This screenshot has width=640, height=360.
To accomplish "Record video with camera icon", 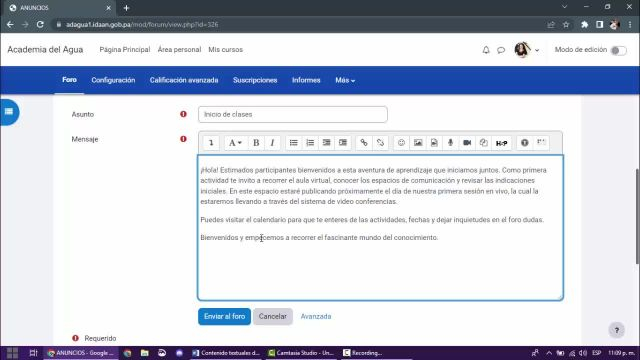I will (x=467, y=143).
